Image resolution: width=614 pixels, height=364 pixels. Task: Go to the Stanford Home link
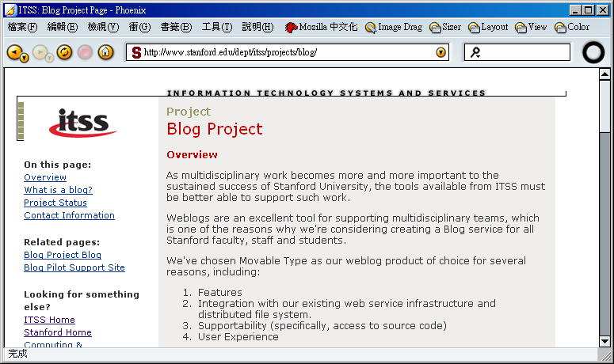tap(58, 332)
